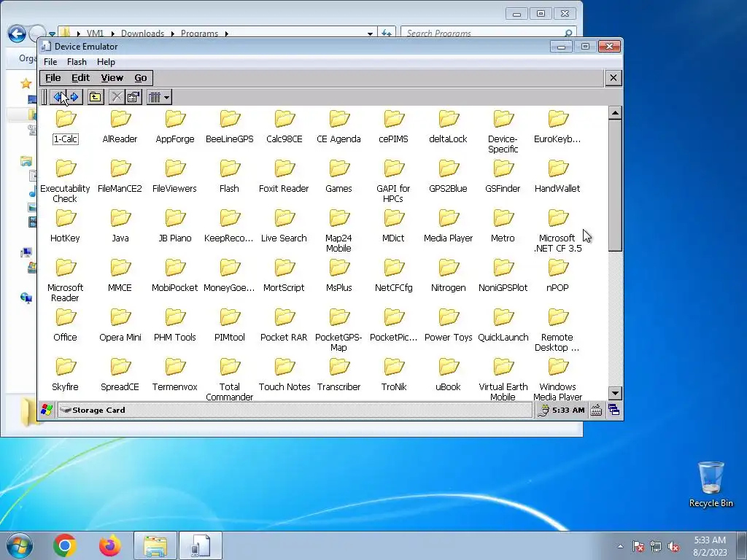This screenshot has height=560, width=747.
Task: Open the CE explorer Go menu
Action: 141,77
